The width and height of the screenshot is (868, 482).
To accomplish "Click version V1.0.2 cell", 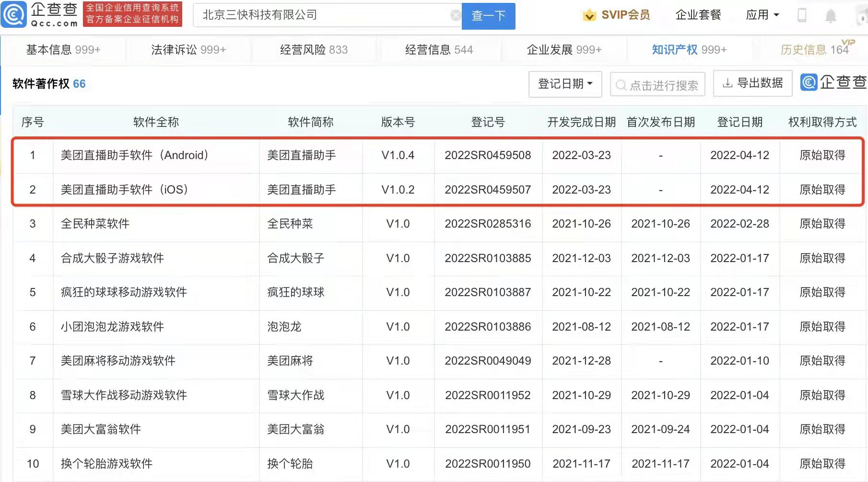I will [x=398, y=190].
